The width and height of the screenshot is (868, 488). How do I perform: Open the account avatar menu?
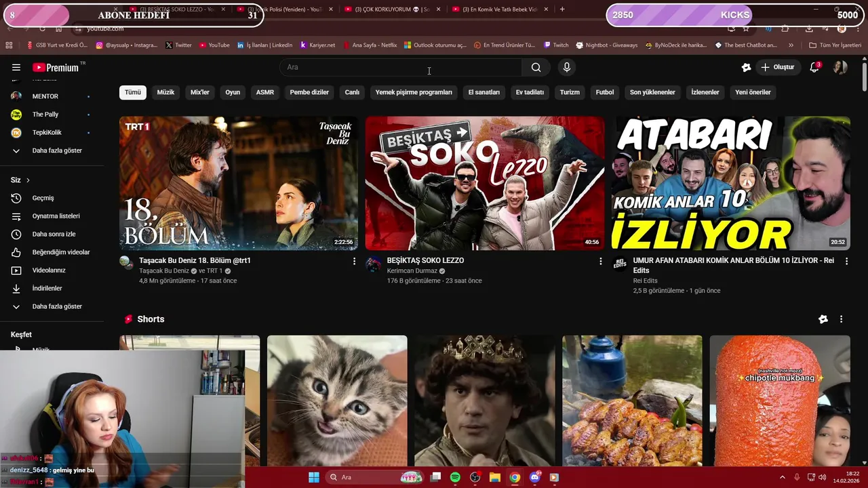840,67
